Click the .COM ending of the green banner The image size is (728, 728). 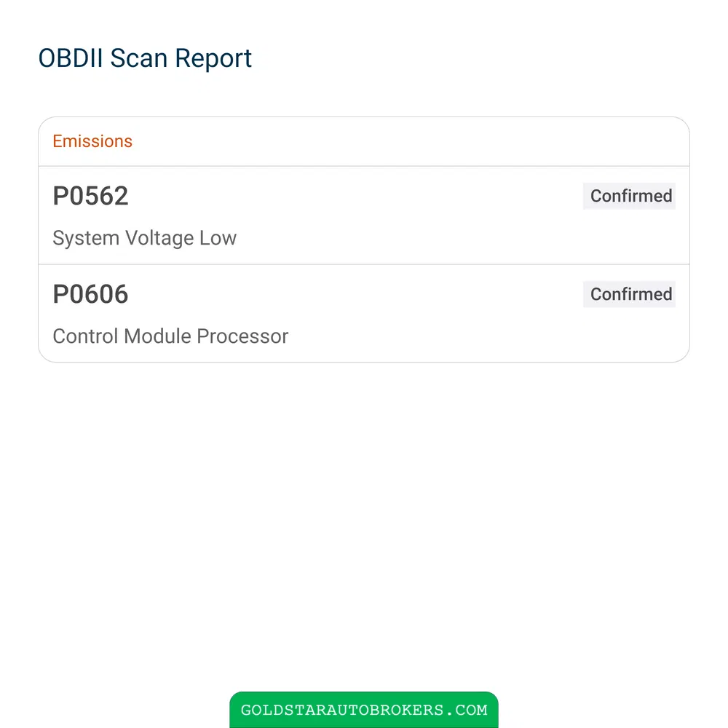[x=467, y=710]
